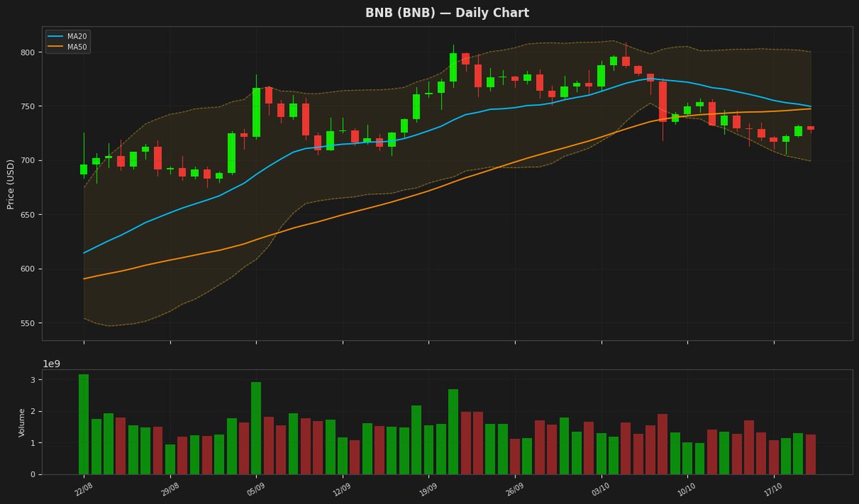The width and height of the screenshot is (859, 504).
Task: Select the MA20 legend label
Action: pos(77,37)
